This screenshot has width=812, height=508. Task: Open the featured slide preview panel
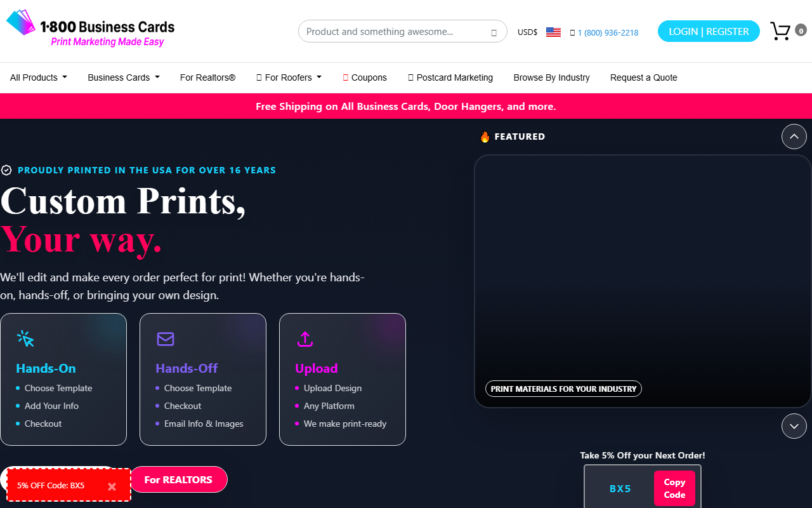pos(643,281)
